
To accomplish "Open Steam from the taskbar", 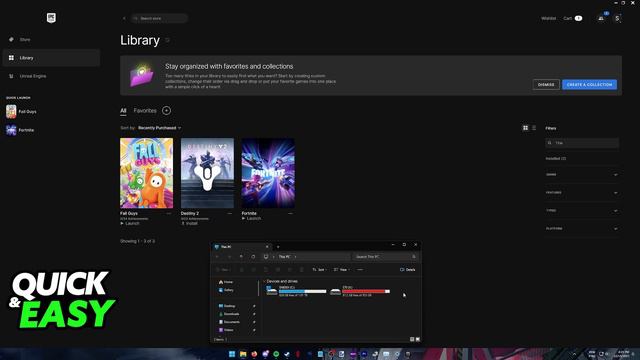I will pos(287,354).
